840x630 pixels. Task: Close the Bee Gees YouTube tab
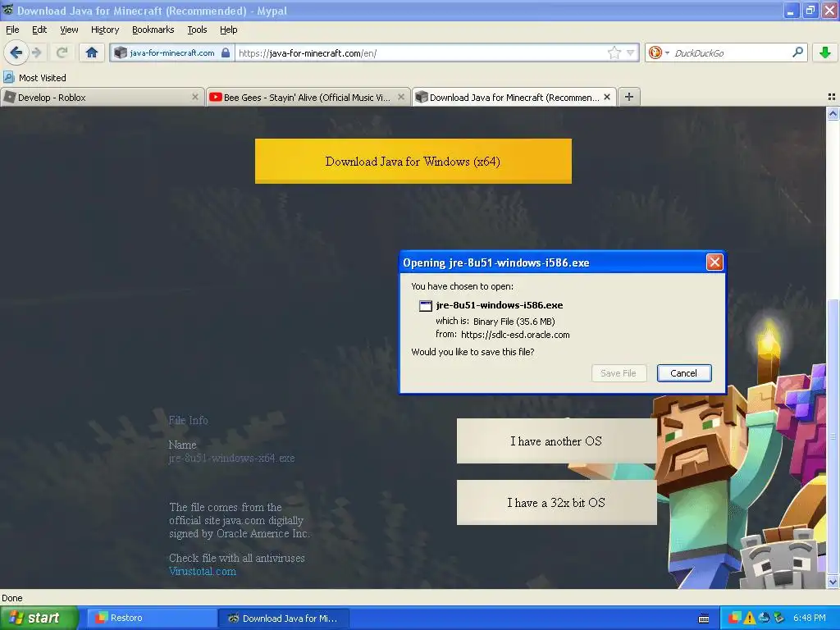[x=400, y=97]
